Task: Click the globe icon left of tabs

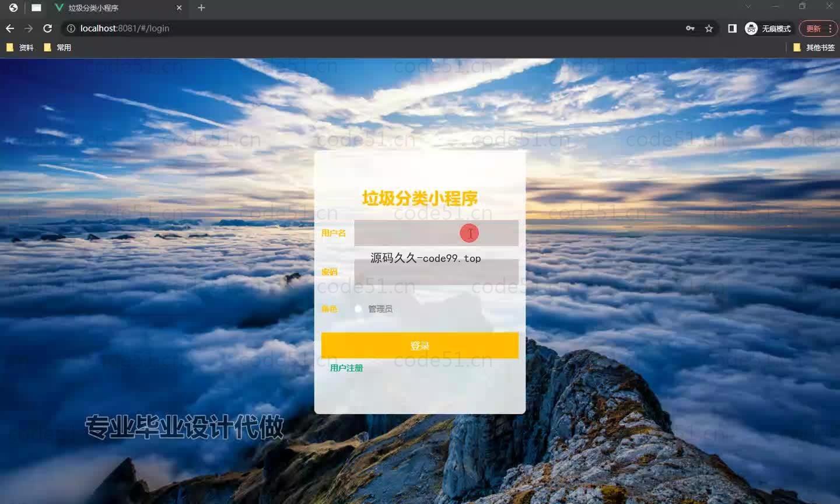Action: 13,8
